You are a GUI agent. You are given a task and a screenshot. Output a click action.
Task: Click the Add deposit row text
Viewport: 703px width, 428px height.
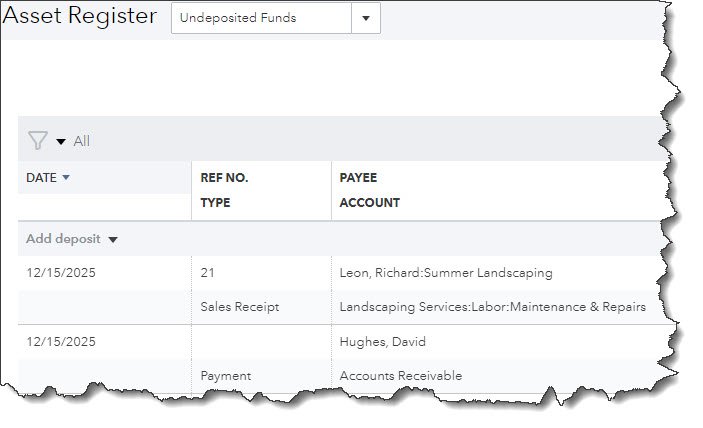[x=63, y=239]
